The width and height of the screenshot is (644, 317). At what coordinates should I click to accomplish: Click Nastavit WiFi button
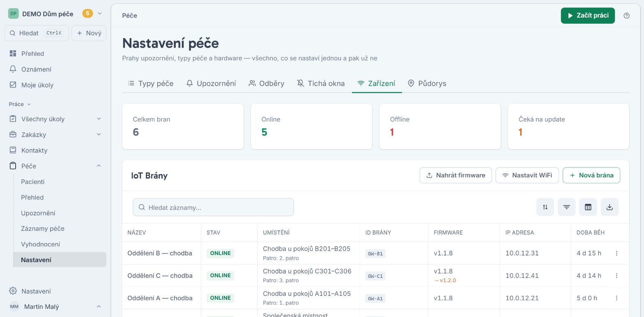[527, 175]
